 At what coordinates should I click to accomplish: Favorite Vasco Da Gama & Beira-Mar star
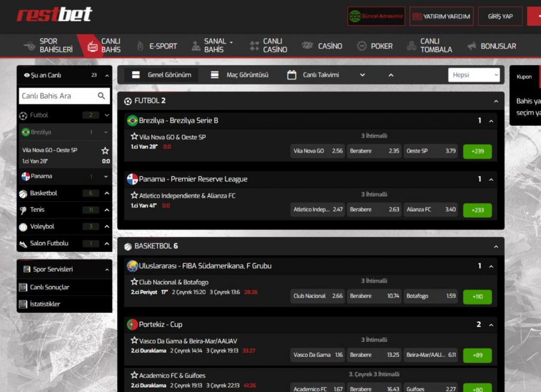(x=134, y=340)
